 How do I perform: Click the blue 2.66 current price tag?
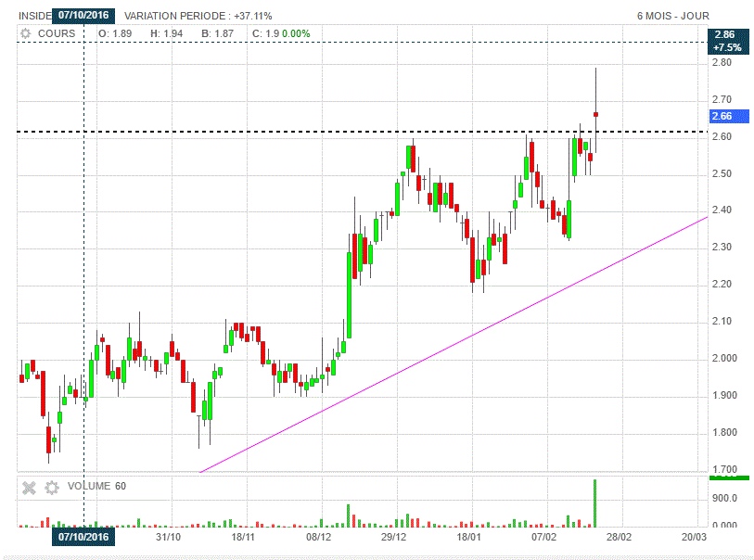[x=729, y=116]
